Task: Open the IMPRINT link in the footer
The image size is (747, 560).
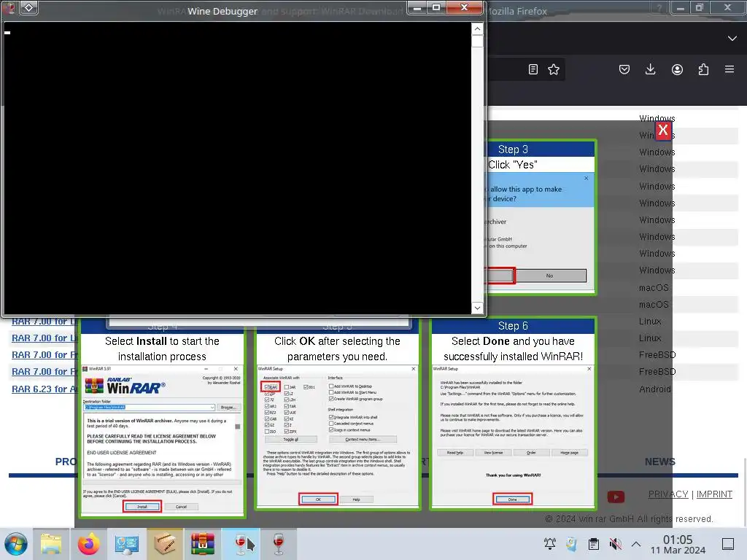Action: pos(714,494)
